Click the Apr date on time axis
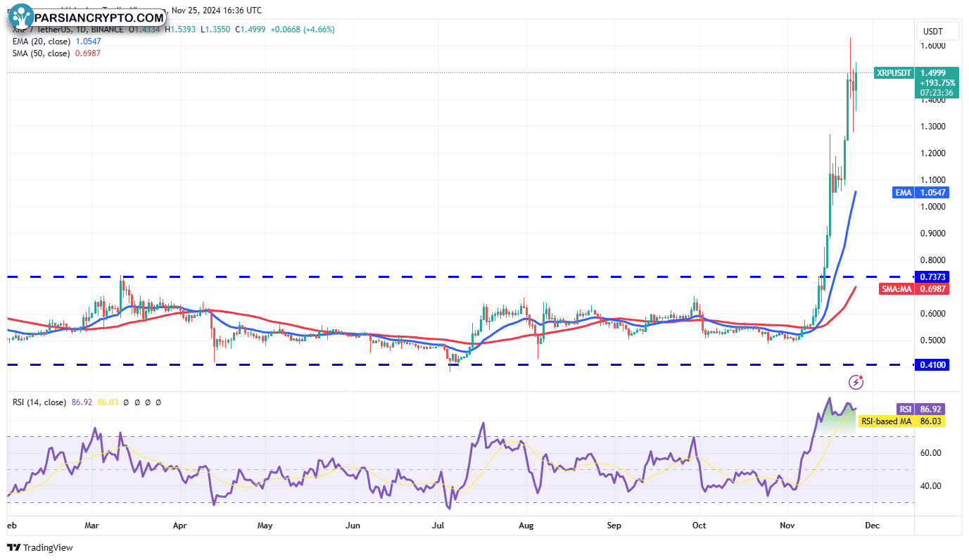 pyautogui.click(x=179, y=525)
